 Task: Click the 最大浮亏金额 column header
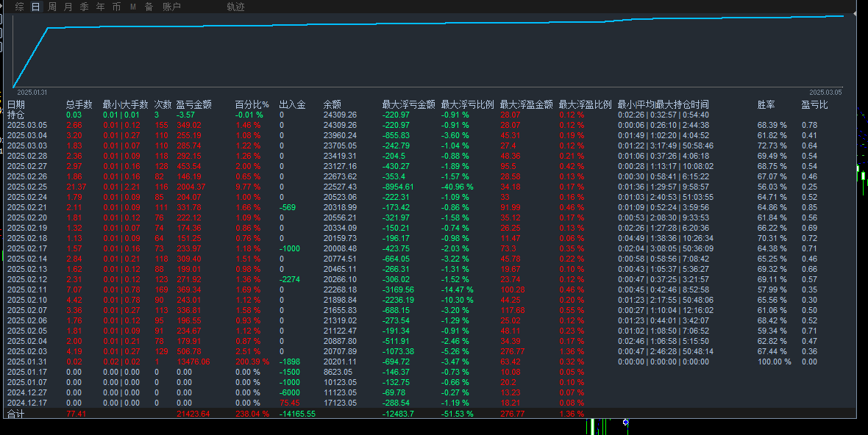pyautogui.click(x=408, y=104)
